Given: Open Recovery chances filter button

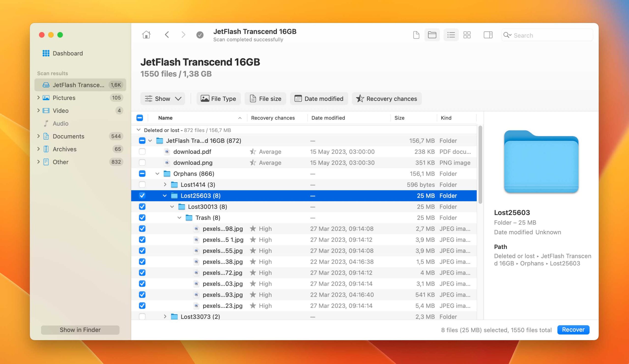Looking at the screenshot, I should click(386, 99).
